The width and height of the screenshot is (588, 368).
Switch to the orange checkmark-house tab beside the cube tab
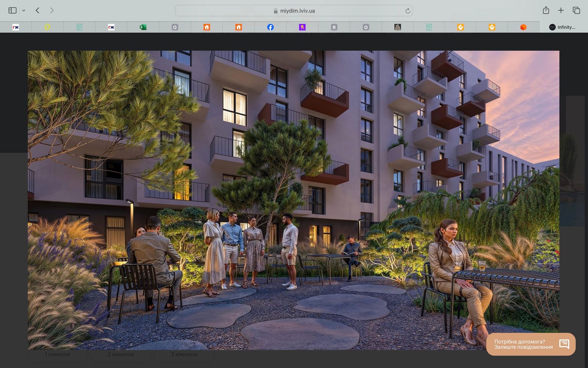tap(492, 27)
